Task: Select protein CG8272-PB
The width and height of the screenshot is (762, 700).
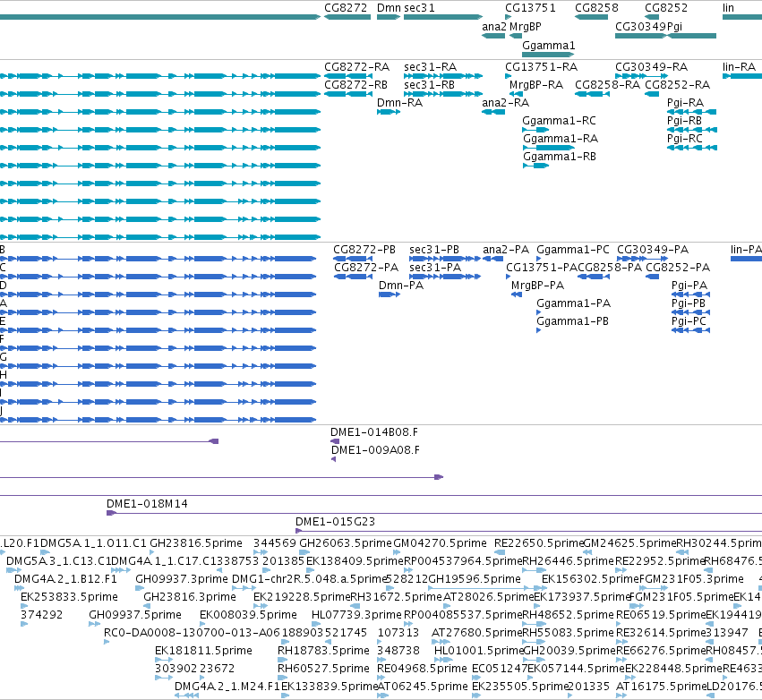Action: [x=364, y=249]
